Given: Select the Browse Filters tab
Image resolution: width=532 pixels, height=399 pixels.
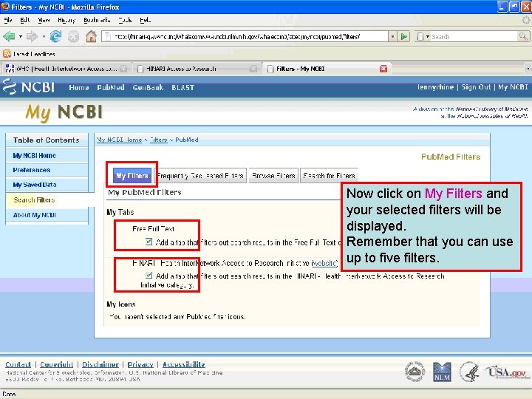Looking at the screenshot, I should tap(273, 176).
